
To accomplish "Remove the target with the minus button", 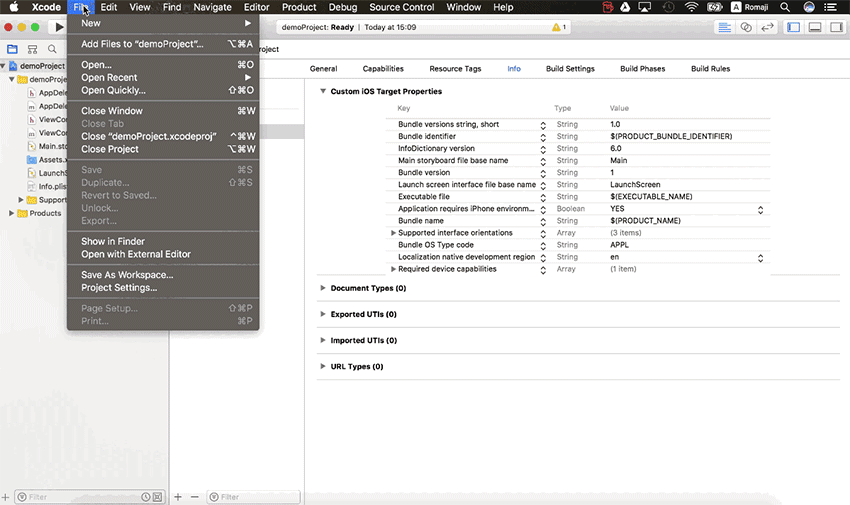I will (x=195, y=496).
